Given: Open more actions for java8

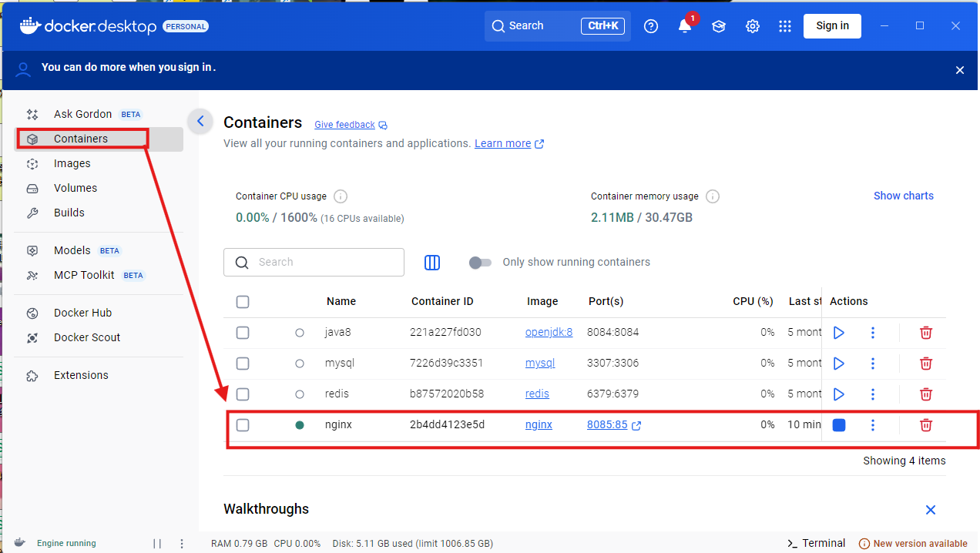Looking at the screenshot, I should (873, 333).
